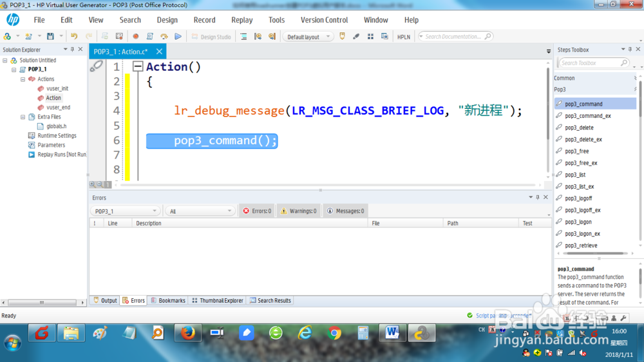Run replay with the blue play icon
644x362 pixels.
coord(178,37)
